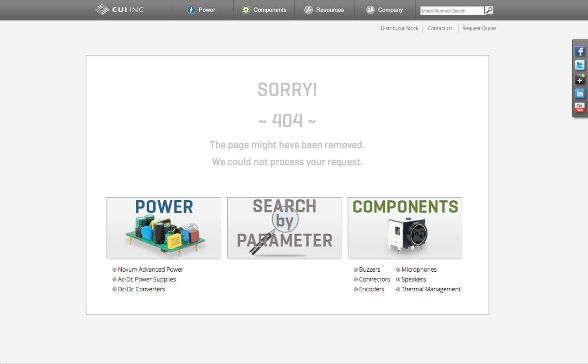Open the Power menu in navigation bar
Image resolution: width=588 pixels, height=364 pixels.
pyautogui.click(x=201, y=10)
